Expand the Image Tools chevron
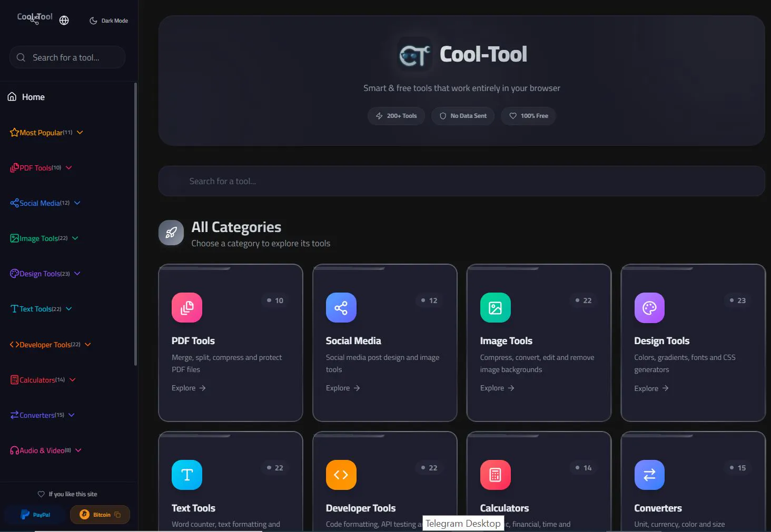The height and width of the screenshot is (532, 771). tap(75, 238)
